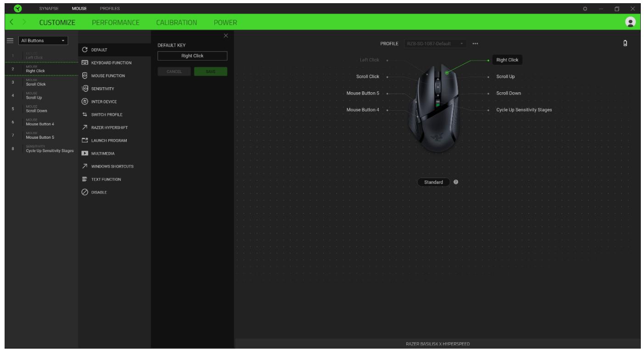The image size is (644, 350).
Task: Click the Switch Profile arrows icon
Action: pyautogui.click(x=84, y=114)
